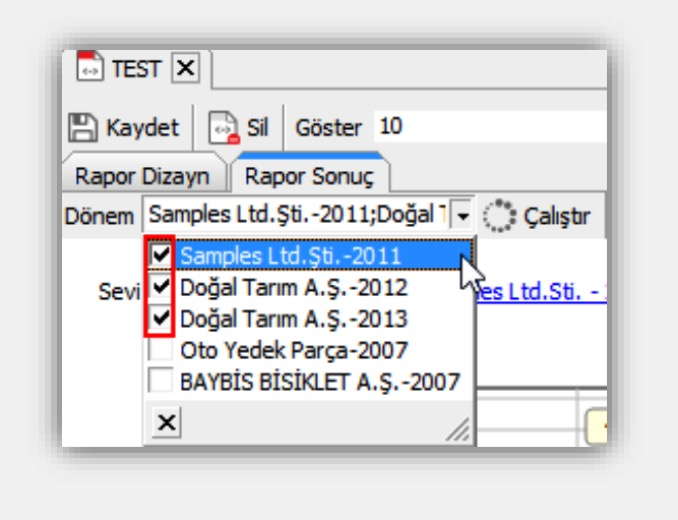Image resolution: width=678 pixels, height=520 pixels.
Task: Click the Göster input field showing 10
Action: pos(480,128)
